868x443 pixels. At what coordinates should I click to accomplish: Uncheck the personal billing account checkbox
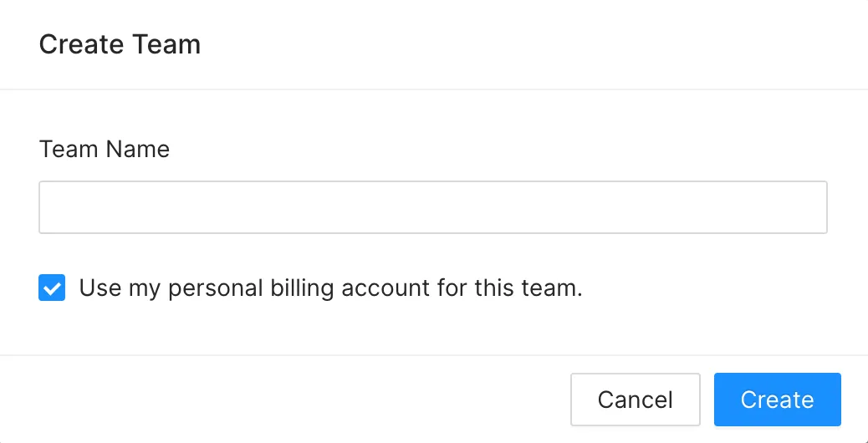pos(52,288)
